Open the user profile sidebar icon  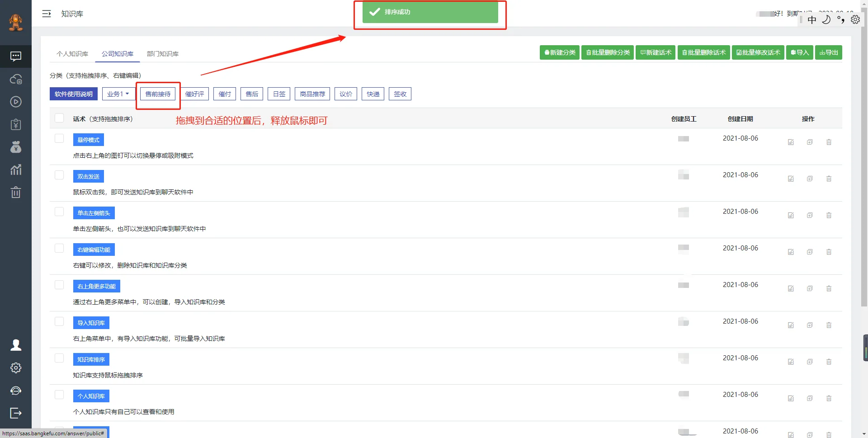coord(16,345)
